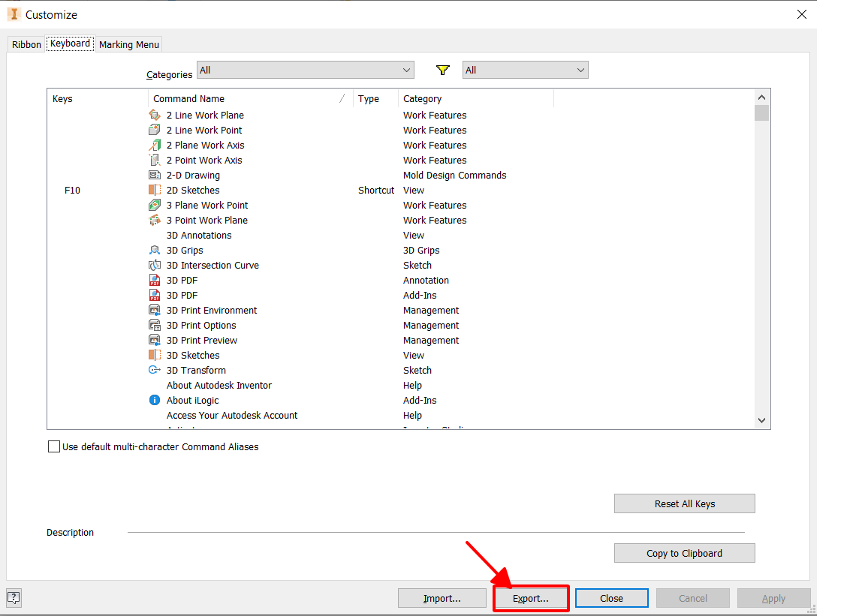Select the 2 Plane Work Axis icon

click(x=155, y=145)
